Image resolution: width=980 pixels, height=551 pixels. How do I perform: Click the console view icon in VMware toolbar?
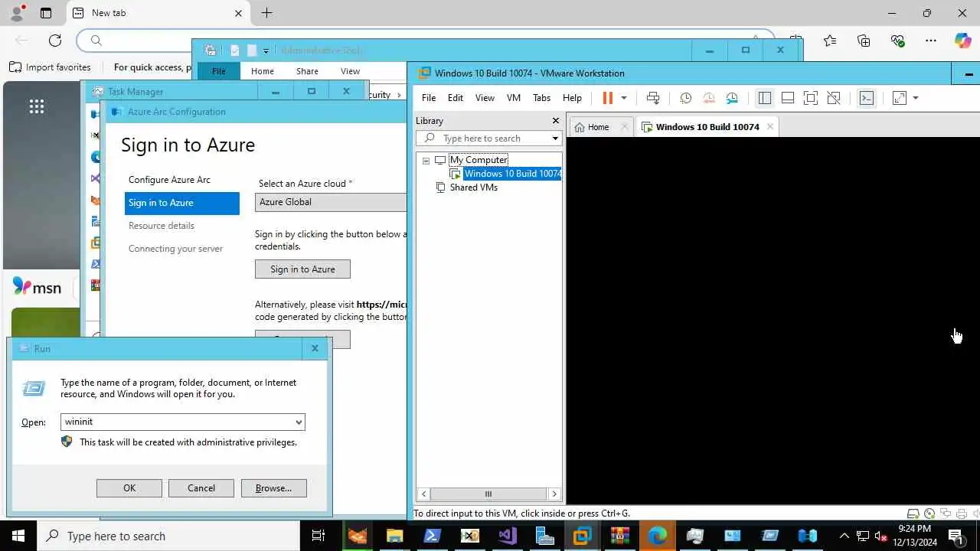tap(867, 98)
